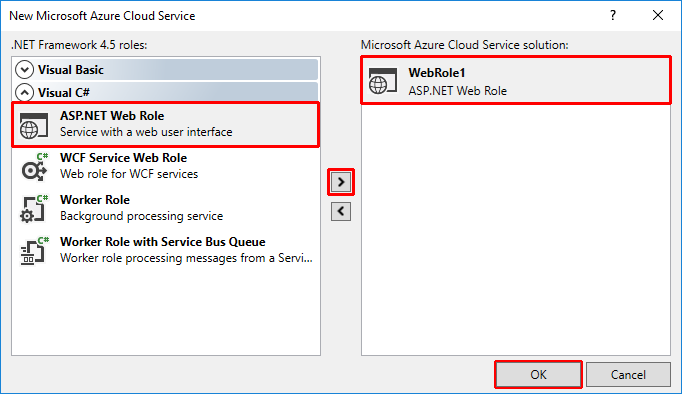Click the Visual C# group header label

(64, 93)
